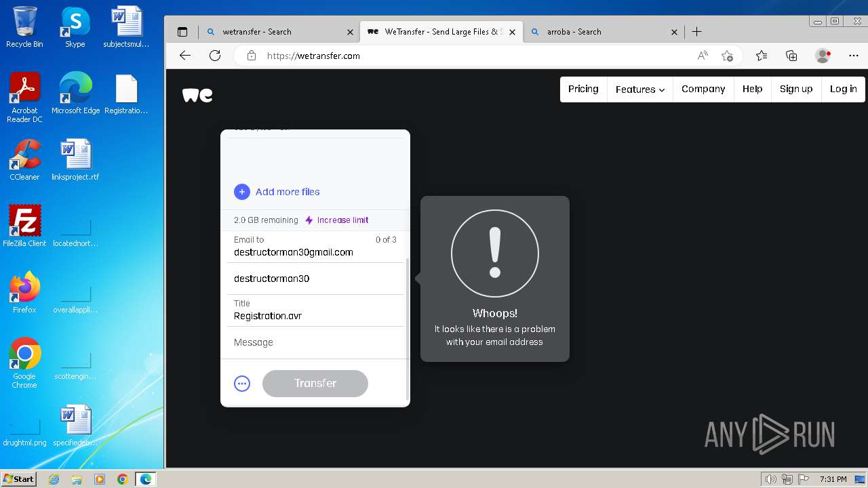Open the Collections icon in Edge toolbar

click(791, 56)
